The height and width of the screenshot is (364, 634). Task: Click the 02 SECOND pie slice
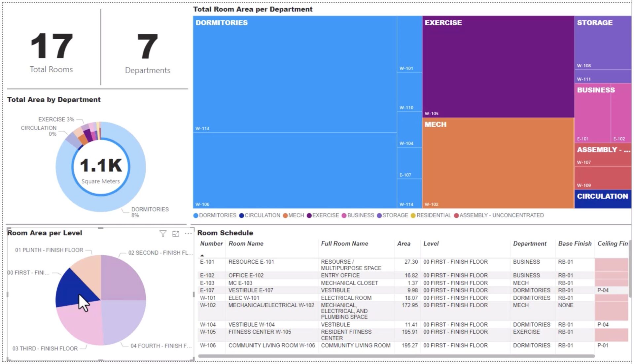tap(123, 278)
